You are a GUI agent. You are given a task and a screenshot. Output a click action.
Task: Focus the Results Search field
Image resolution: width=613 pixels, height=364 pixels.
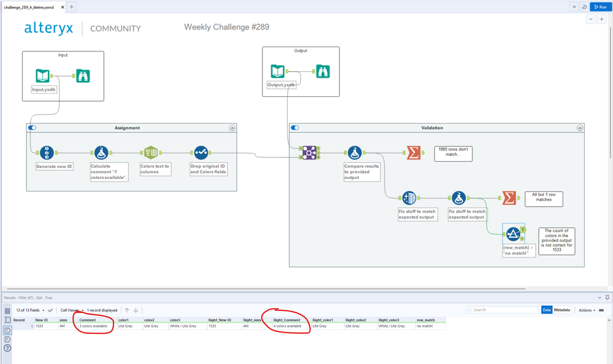[x=503, y=309]
